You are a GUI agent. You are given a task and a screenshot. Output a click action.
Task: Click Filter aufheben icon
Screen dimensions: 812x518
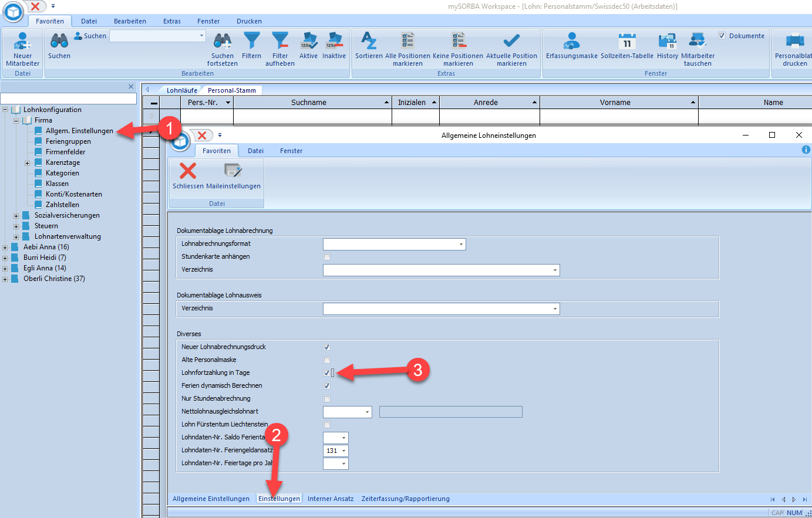[280, 41]
